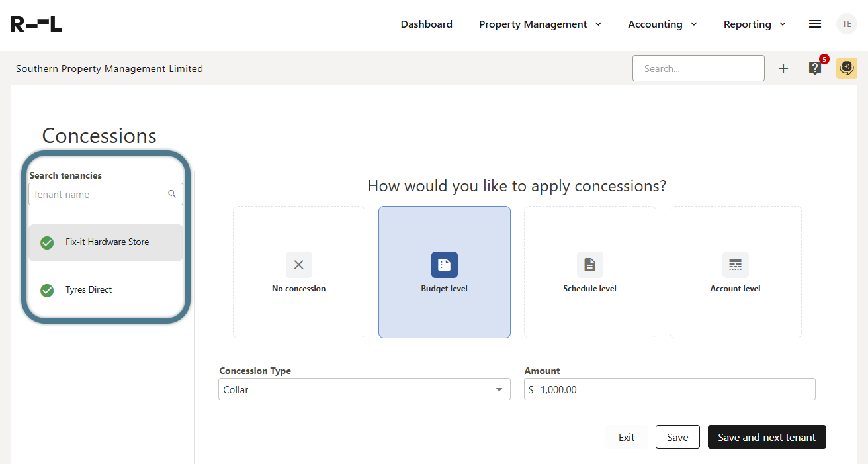
Task: Click the R-L logo in header
Action: pyautogui.click(x=36, y=24)
